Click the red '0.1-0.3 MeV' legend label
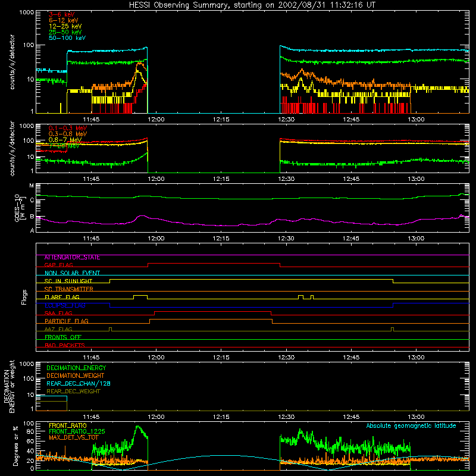The image size is (476, 476). click(x=68, y=128)
